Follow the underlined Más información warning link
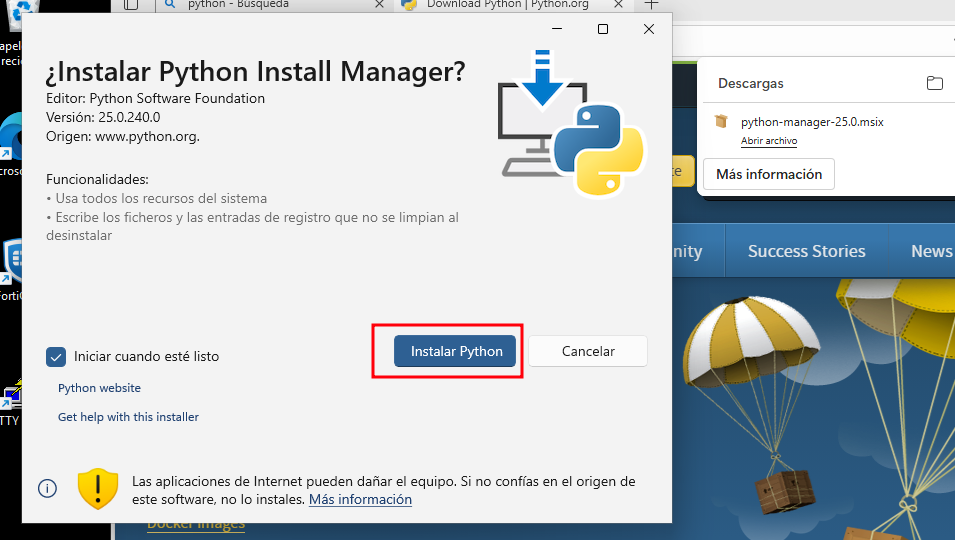This screenshot has width=955, height=540. pyautogui.click(x=360, y=499)
